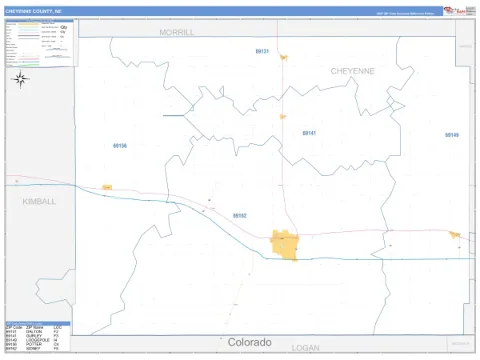Click the MORRILL county label
Image resolution: width=480 pixels, height=360 pixels.
[177, 32]
